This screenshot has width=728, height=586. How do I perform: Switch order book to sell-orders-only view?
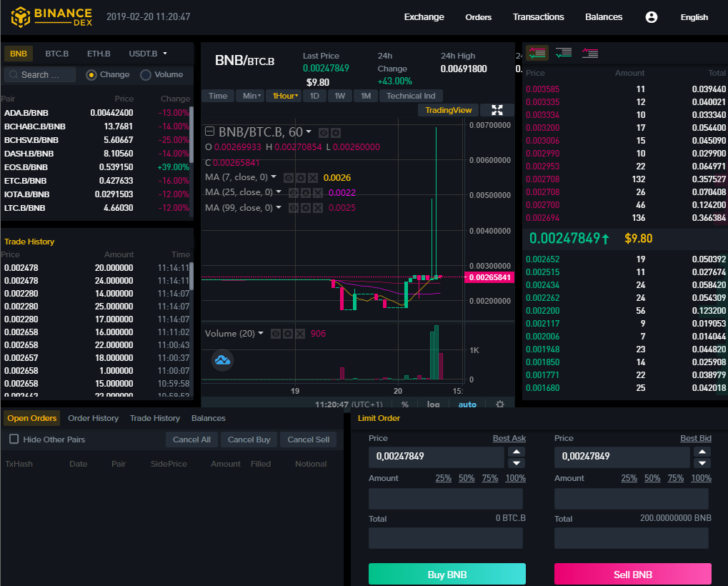point(589,53)
